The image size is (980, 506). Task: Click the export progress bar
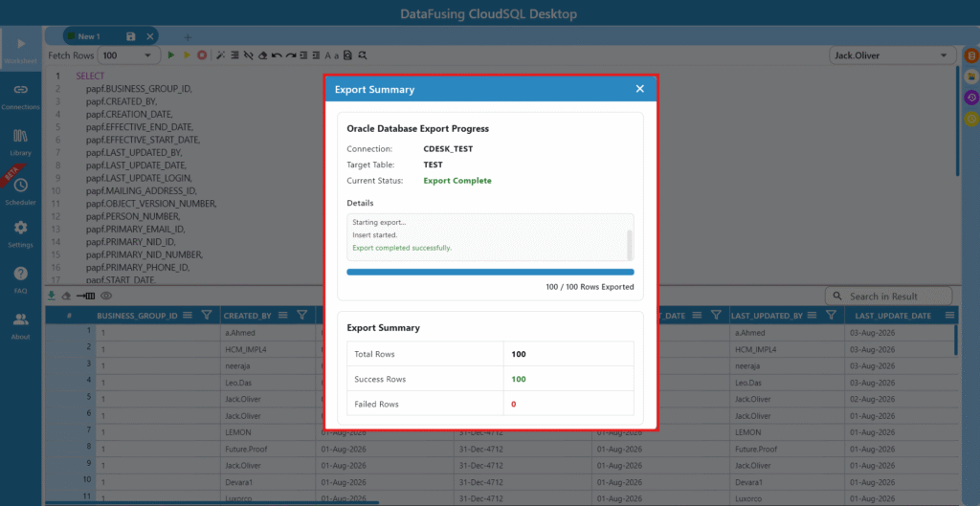click(x=490, y=273)
